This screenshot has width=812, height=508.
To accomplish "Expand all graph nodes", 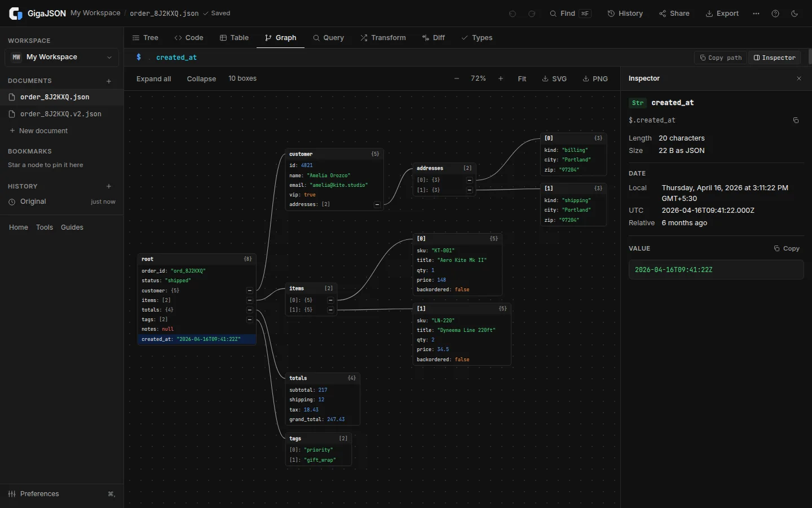I will (x=153, y=79).
